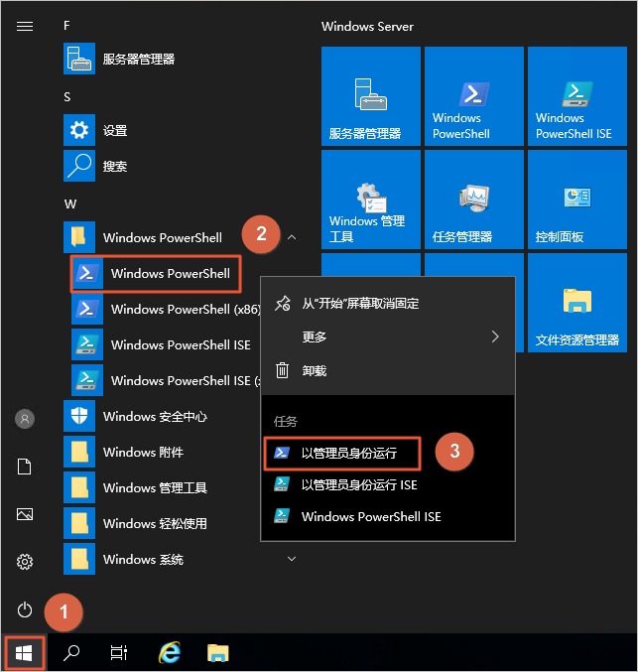Select 以管理员身份运行 in the context menu
This screenshot has height=672, width=638.
click(x=347, y=453)
